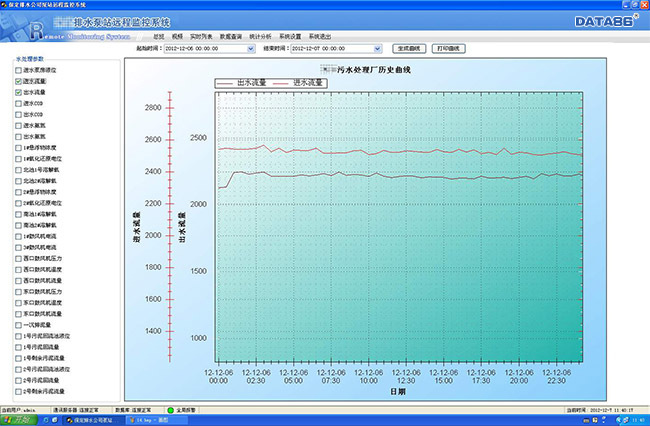Uncheck the 出水流量 checkbox
Viewport: 650px width, 426px height.
click(x=18, y=92)
